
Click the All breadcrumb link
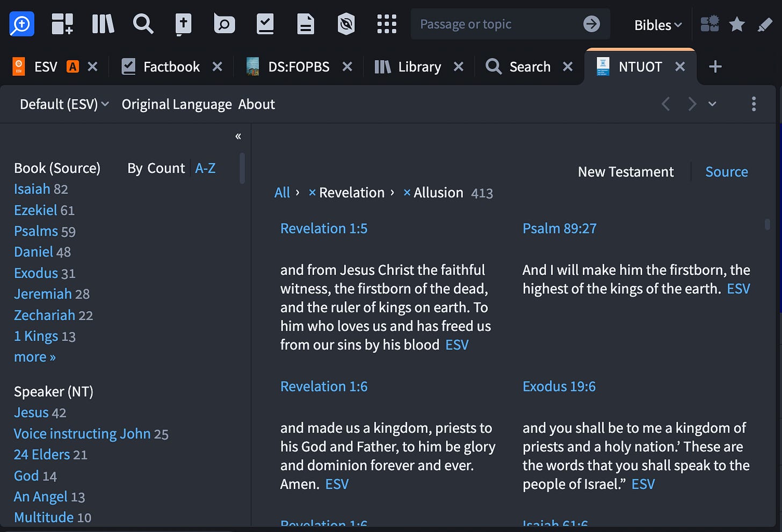pos(282,193)
